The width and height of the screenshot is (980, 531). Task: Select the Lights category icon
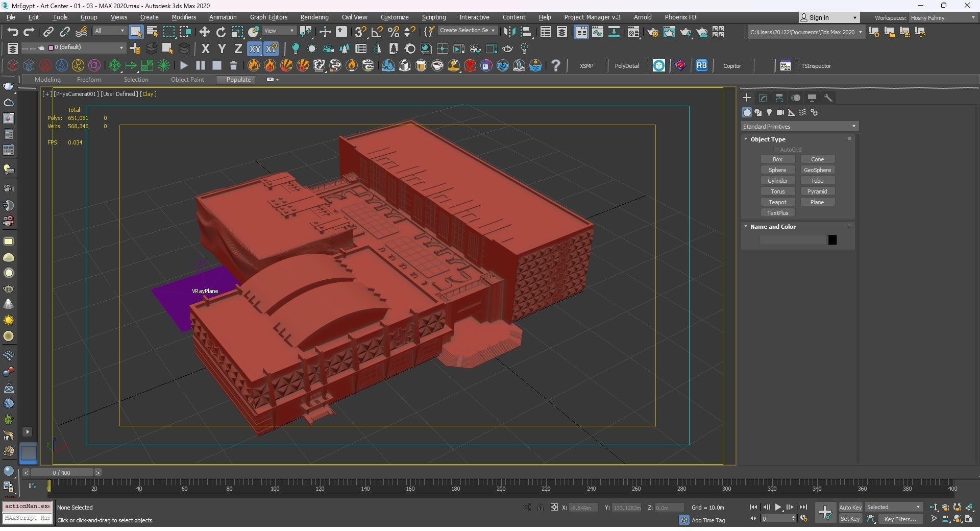coord(769,112)
